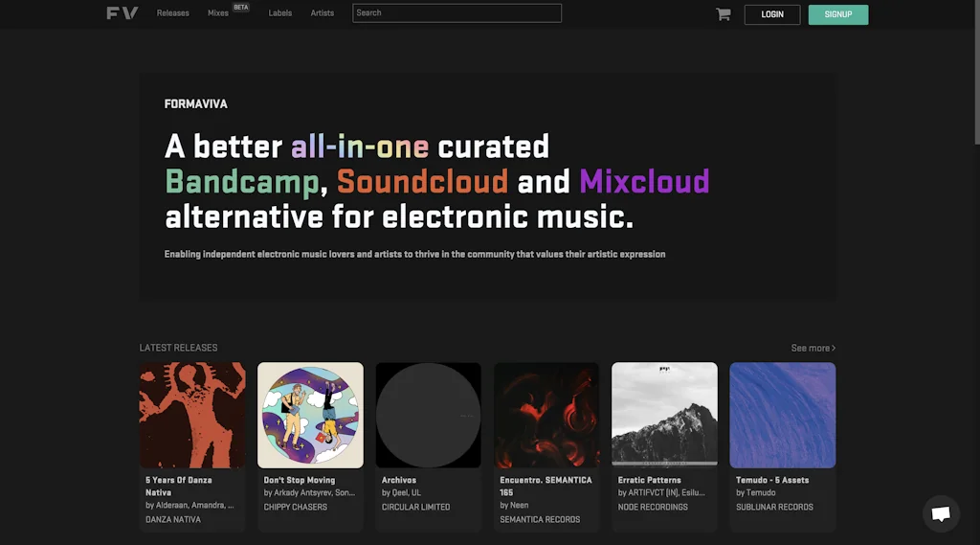The width and height of the screenshot is (980, 545).
Task: Click the FV logo icon
Action: point(122,13)
